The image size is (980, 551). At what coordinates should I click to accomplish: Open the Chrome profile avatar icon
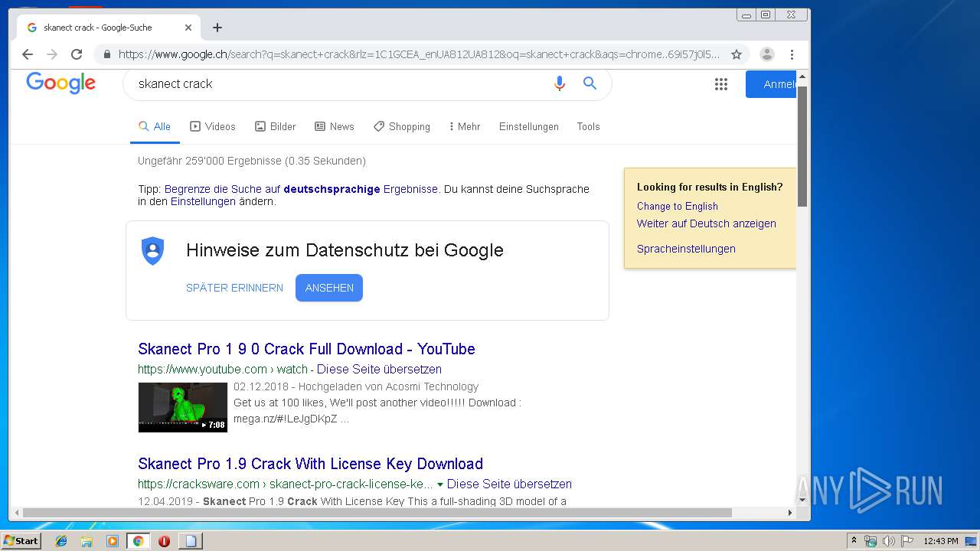click(766, 54)
